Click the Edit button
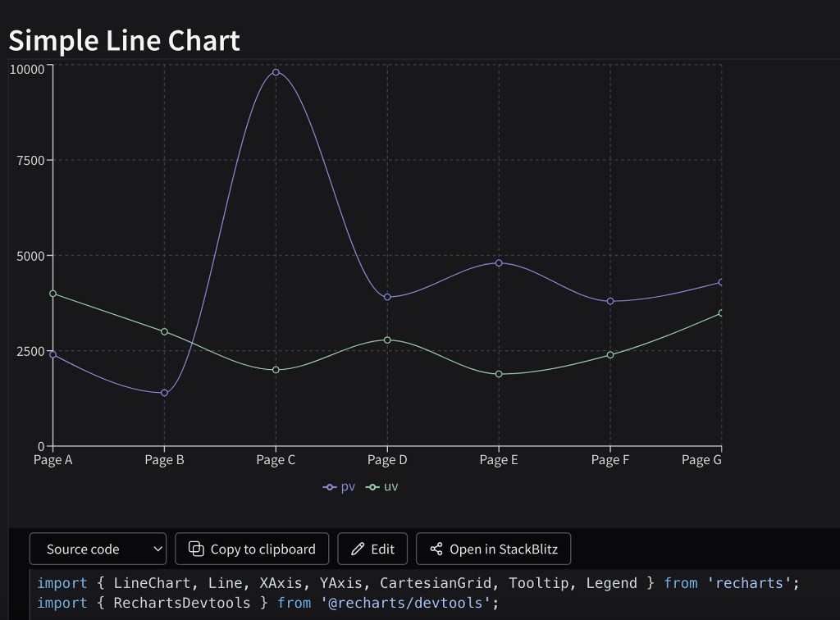Image resolution: width=840 pixels, height=620 pixels. 372,549
